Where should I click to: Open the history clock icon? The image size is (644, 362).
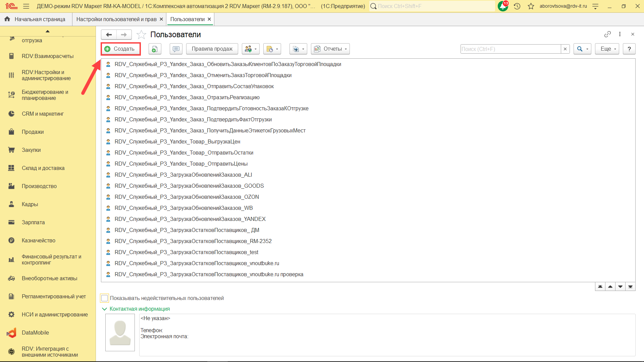coord(517,6)
